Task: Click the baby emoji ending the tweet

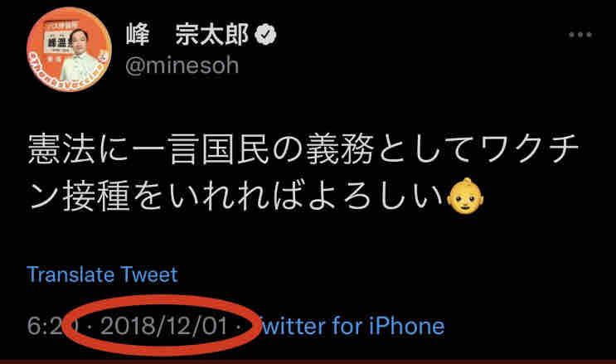Action: pos(465,197)
